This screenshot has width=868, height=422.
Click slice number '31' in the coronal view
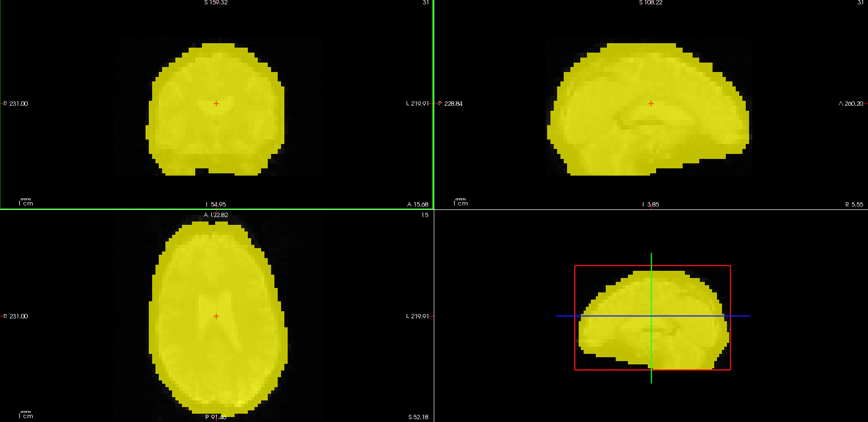pyautogui.click(x=425, y=3)
